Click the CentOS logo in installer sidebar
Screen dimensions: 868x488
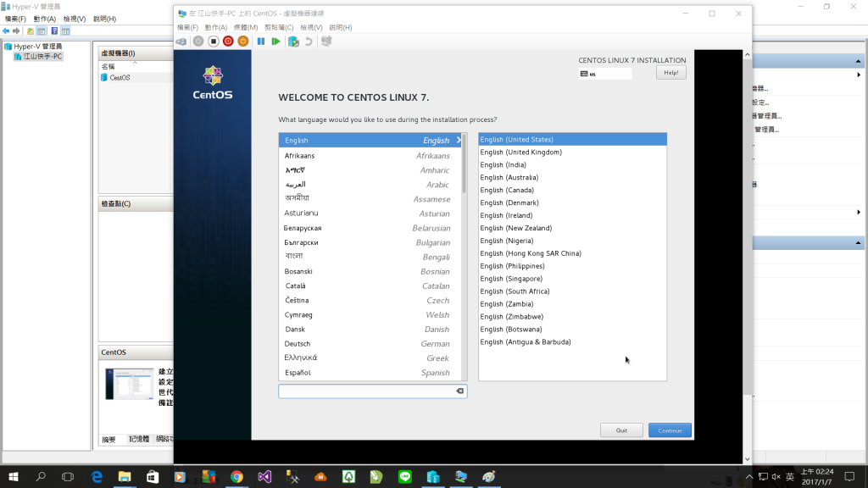click(213, 82)
